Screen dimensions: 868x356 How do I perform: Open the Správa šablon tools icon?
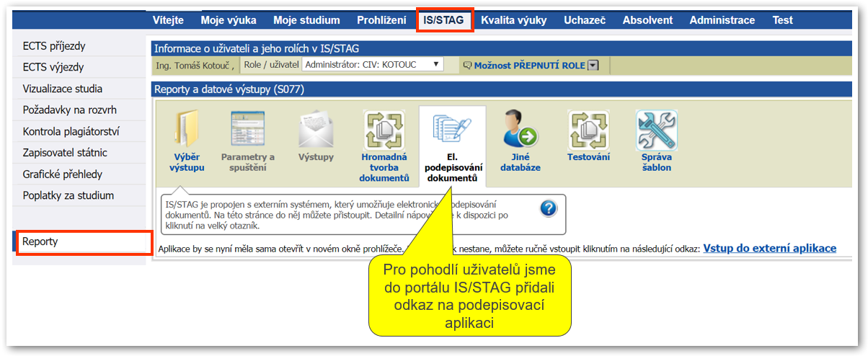656,130
